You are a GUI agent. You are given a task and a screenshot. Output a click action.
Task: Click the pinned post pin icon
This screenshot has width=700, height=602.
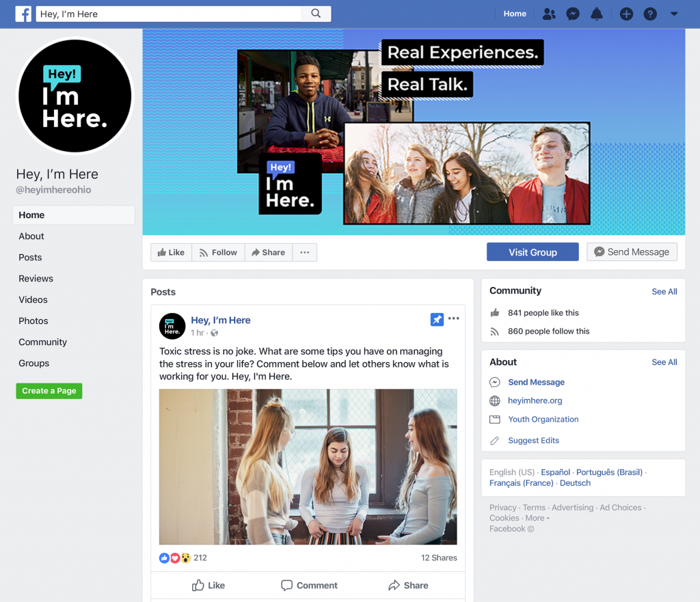(x=437, y=320)
